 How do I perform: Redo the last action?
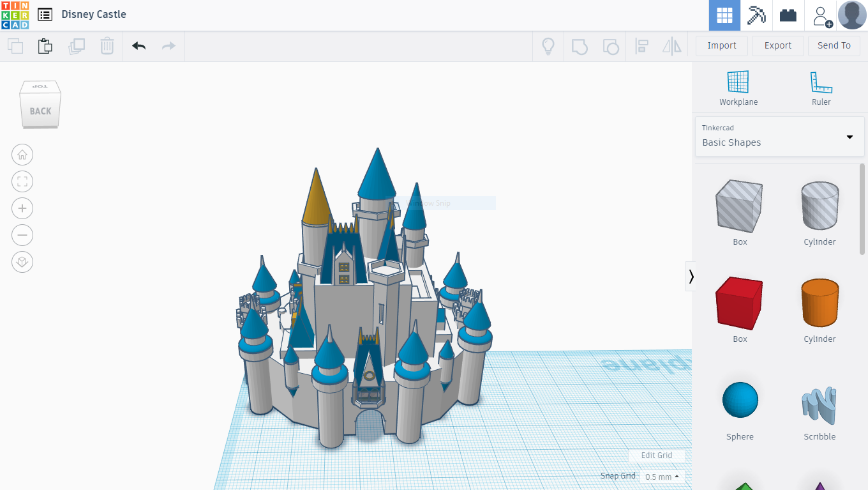168,46
